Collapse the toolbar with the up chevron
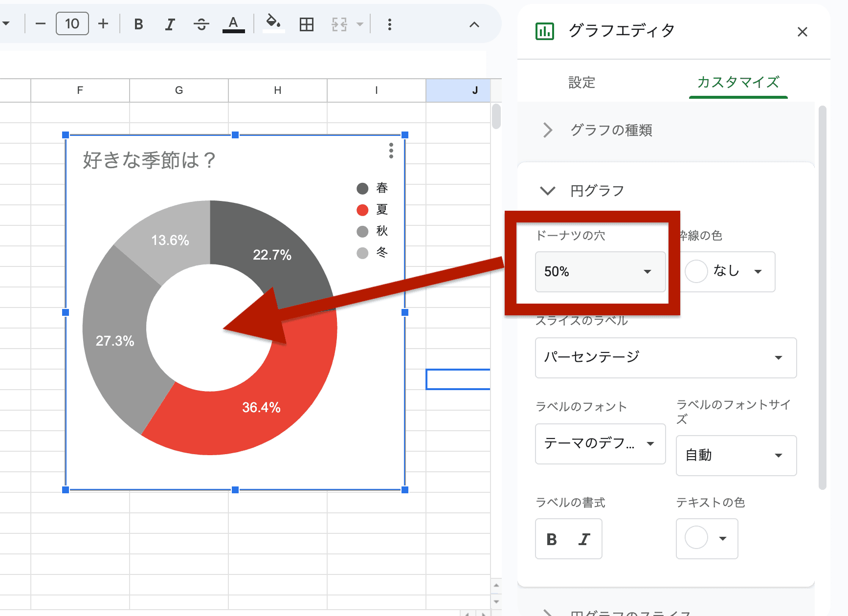The image size is (848, 616). (x=474, y=24)
